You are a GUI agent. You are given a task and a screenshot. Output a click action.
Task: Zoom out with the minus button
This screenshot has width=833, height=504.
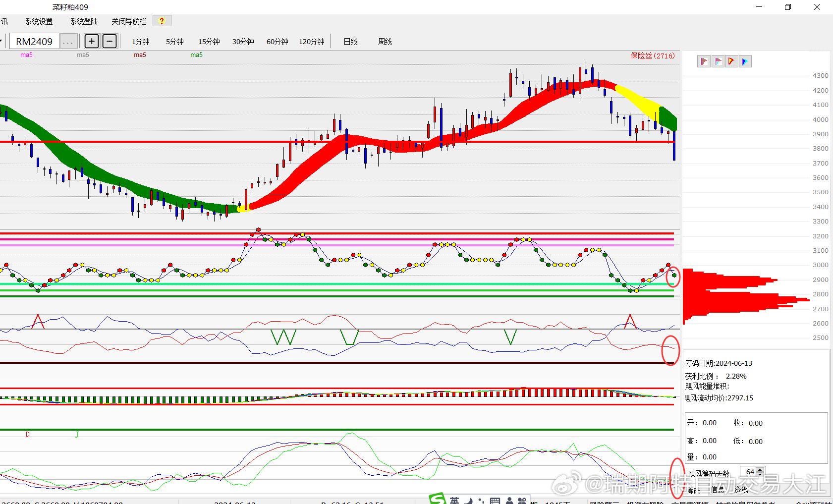[110, 41]
